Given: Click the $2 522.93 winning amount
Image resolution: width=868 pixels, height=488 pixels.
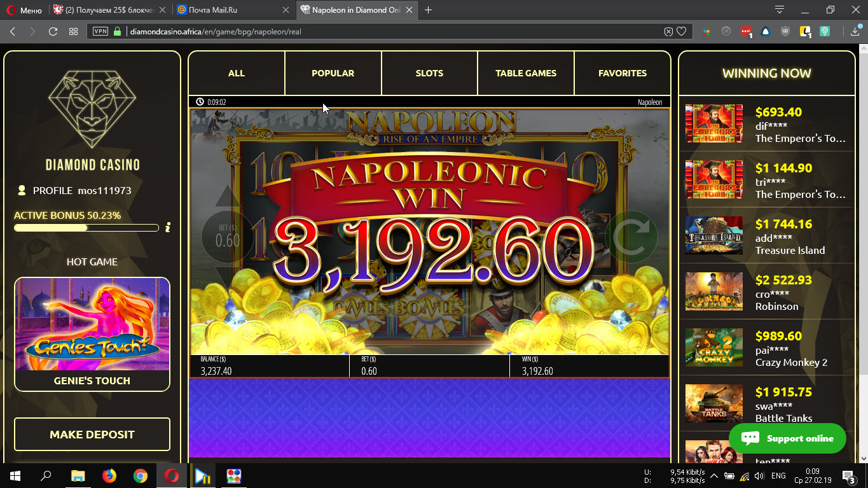Looking at the screenshot, I should (784, 280).
